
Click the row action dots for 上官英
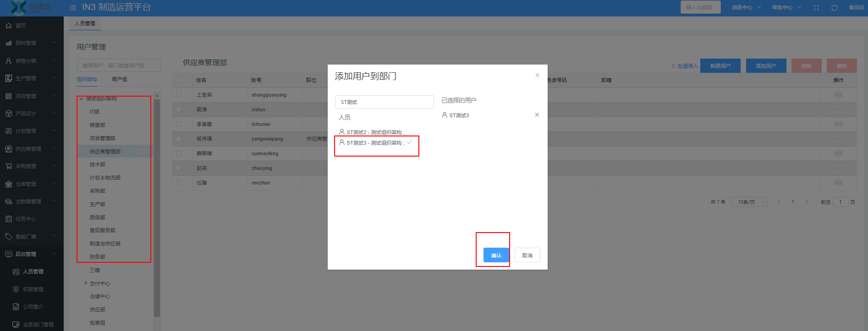click(x=838, y=95)
